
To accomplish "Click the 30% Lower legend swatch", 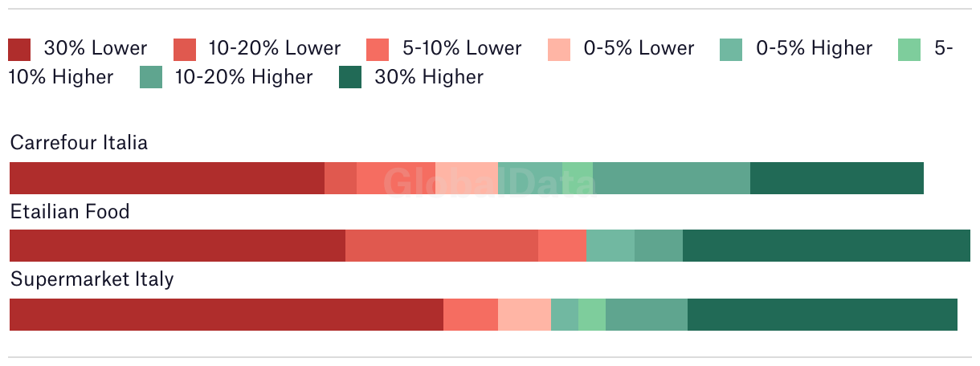I will pos(19,49).
